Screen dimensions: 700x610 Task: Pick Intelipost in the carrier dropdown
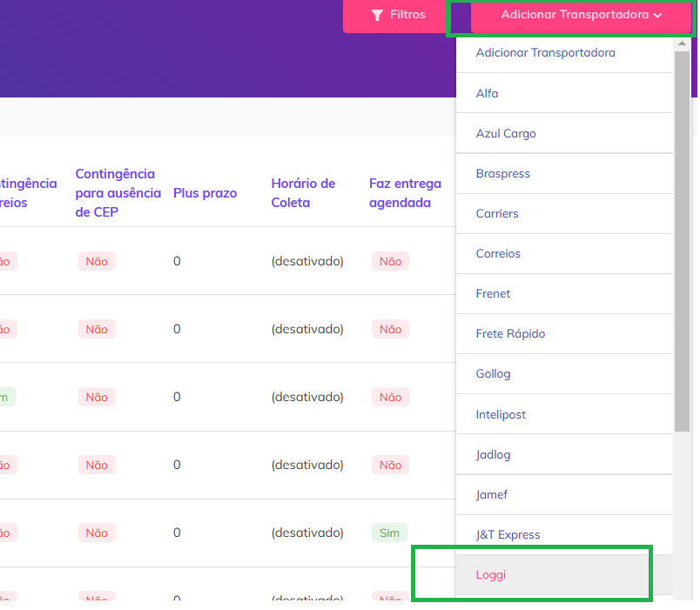pyautogui.click(x=564, y=414)
